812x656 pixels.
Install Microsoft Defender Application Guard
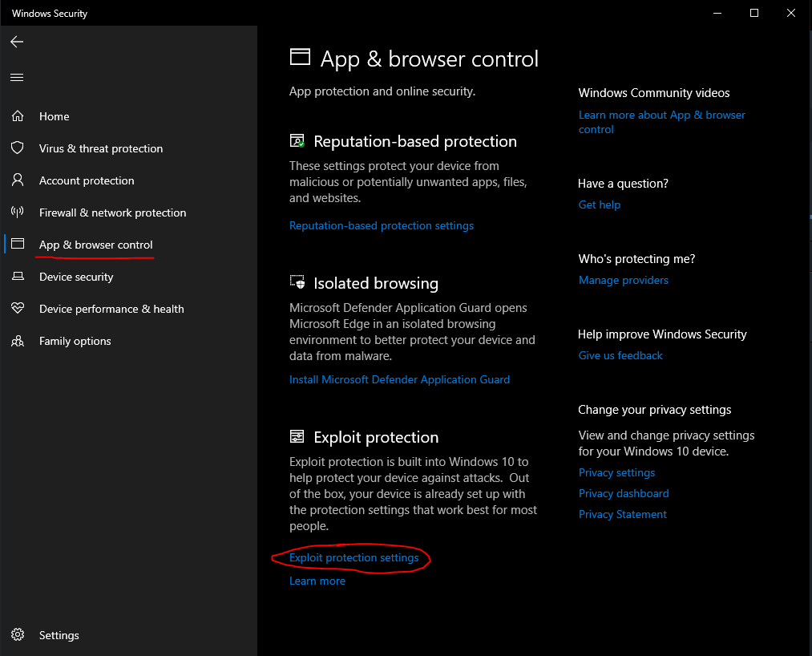click(x=399, y=379)
